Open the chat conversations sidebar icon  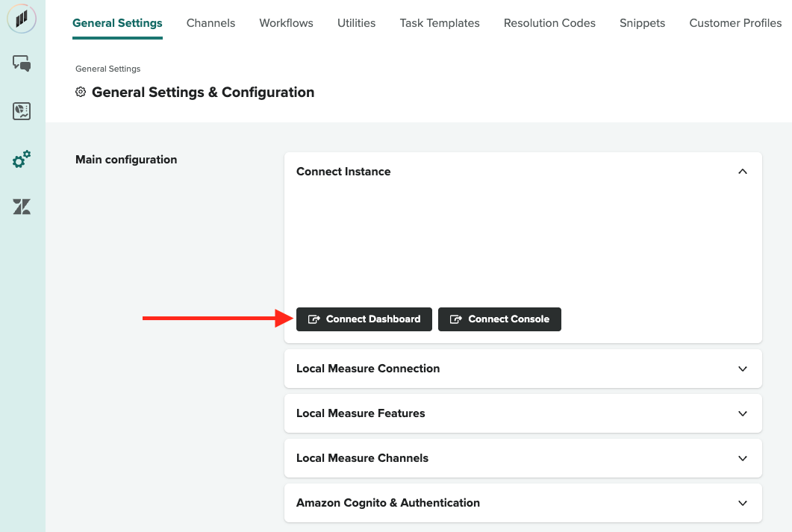(22, 63)
